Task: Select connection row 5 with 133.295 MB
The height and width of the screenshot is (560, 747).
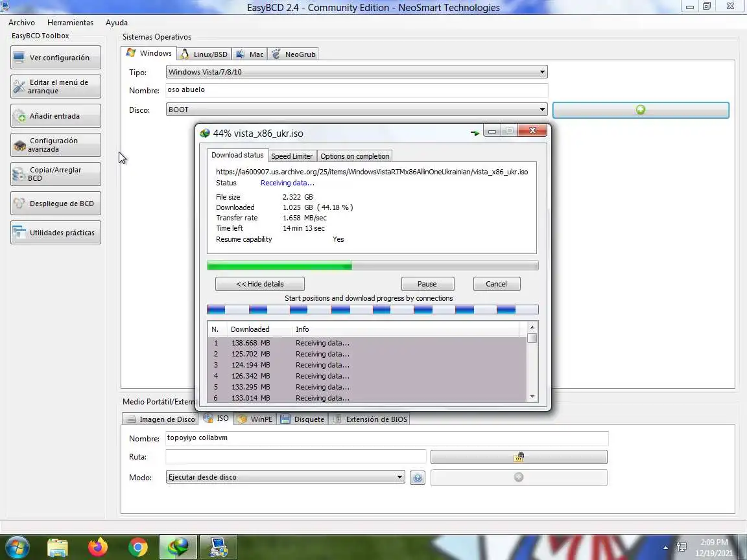Action: [367, 387]
